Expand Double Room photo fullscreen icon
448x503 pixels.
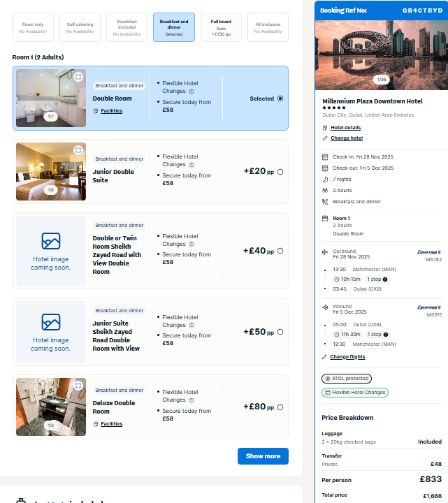tap(78, 77)
